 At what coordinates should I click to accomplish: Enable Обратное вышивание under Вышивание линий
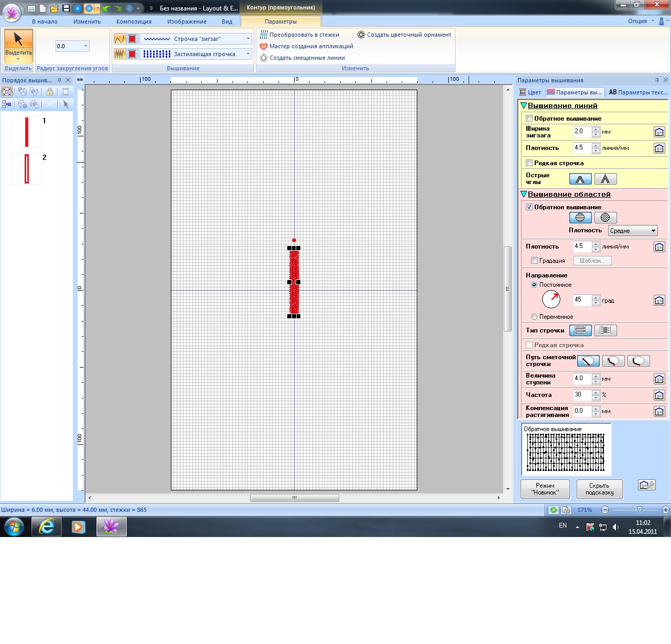[x=529, y=119]
